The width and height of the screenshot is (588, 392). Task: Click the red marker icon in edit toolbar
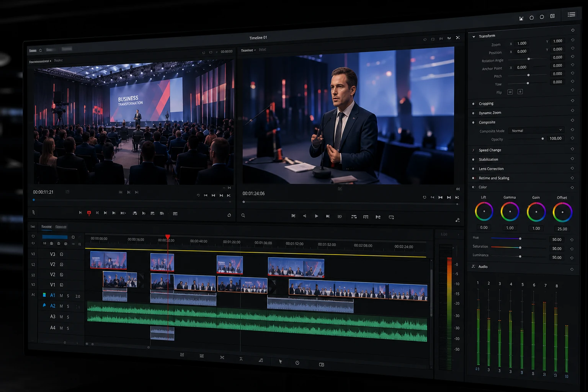pos(89,213)
